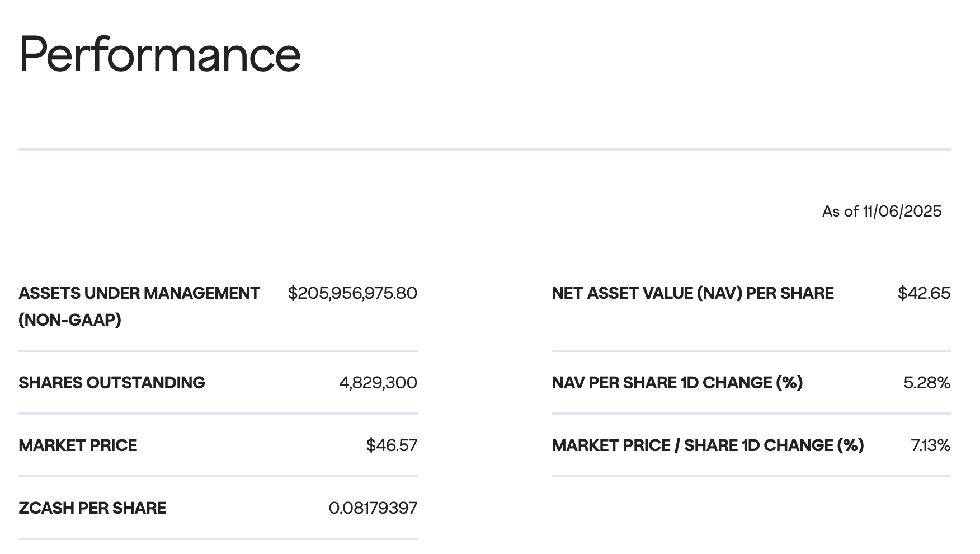Select the $205,956,975.80 assets value
This screenshot has height=554, width=980.
pyautogui.click(x=352, y=293)
